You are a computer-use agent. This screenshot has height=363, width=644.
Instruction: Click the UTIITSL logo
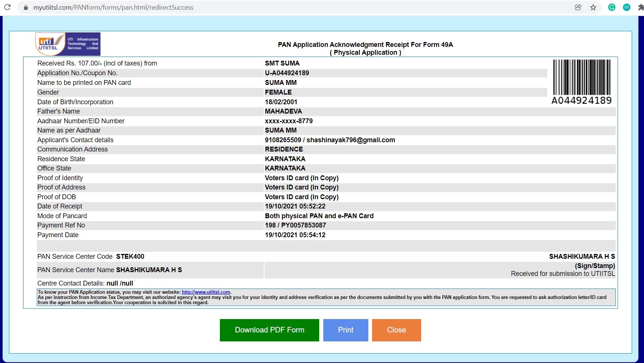pos(68,44)
